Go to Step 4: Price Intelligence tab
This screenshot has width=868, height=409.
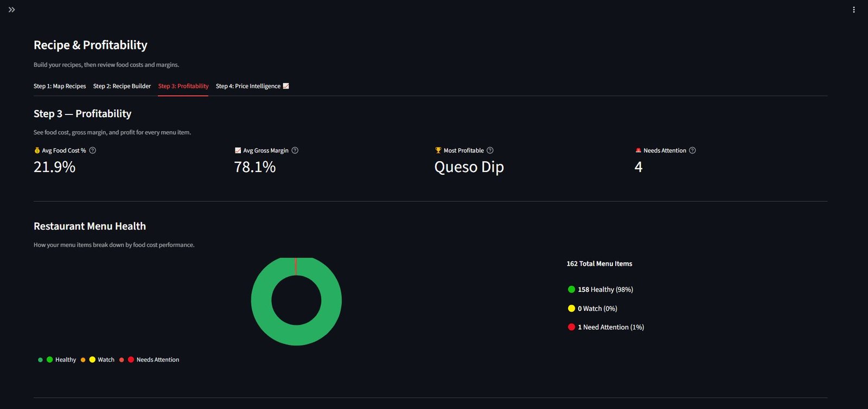[x=252, y=86]
